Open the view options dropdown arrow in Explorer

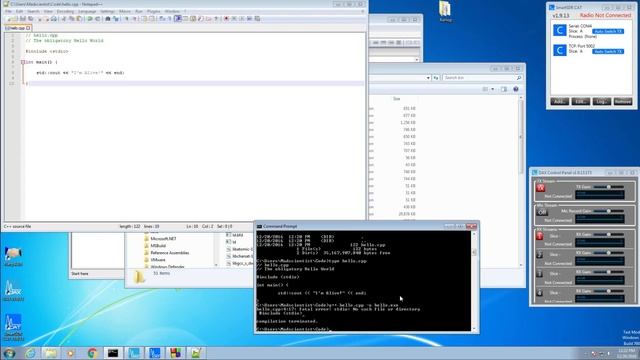click(x=493, y=89)
